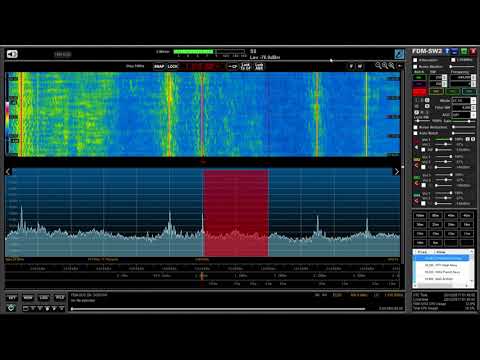Click the last small icon in the bottom-left row
The width and height of the screenshot is (480, 360).
pos(62,309)
